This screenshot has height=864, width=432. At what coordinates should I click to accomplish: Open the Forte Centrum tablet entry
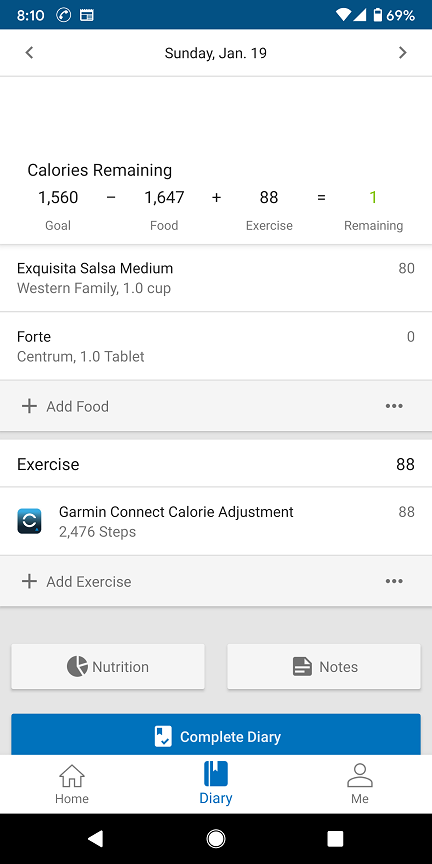[216, 346]
